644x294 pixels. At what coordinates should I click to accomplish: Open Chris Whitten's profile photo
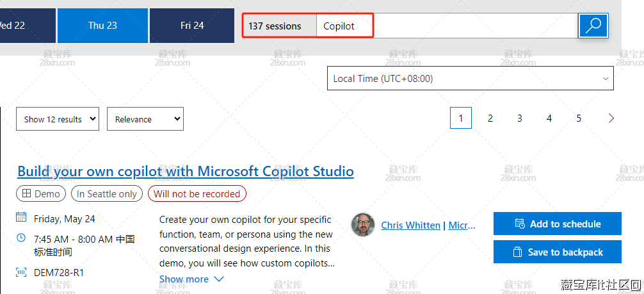363,225
